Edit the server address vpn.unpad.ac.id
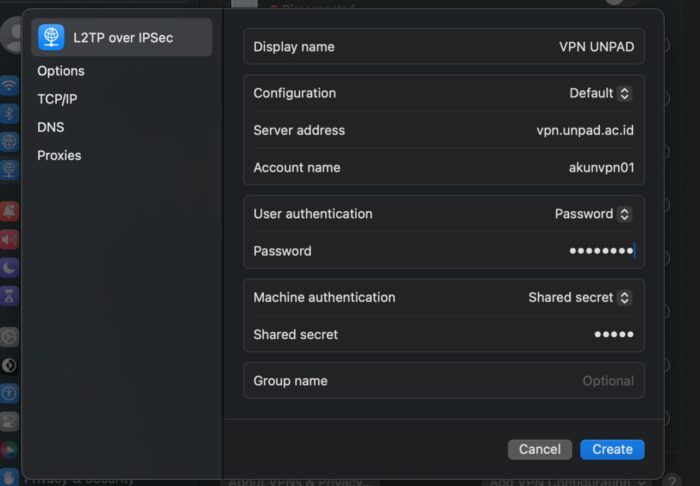Image resolution: width=700 pixels, height=486 pixels. (585, 130)
